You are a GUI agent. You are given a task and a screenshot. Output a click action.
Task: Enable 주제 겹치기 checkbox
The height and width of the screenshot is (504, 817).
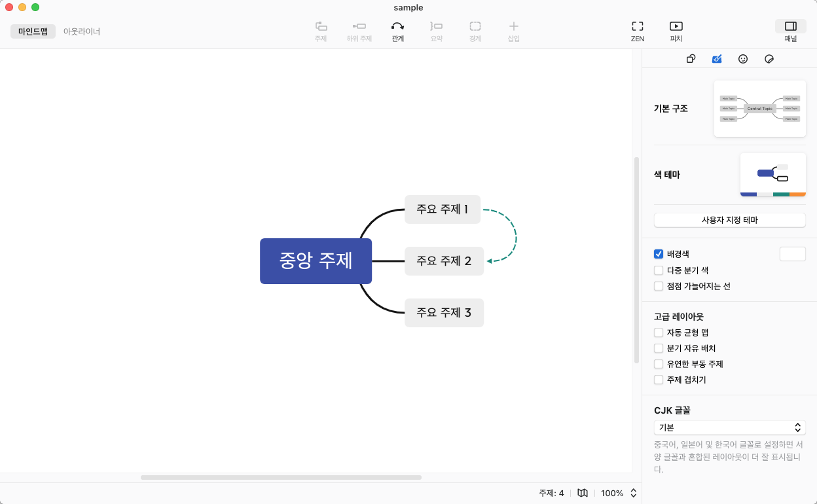(659, 380)
